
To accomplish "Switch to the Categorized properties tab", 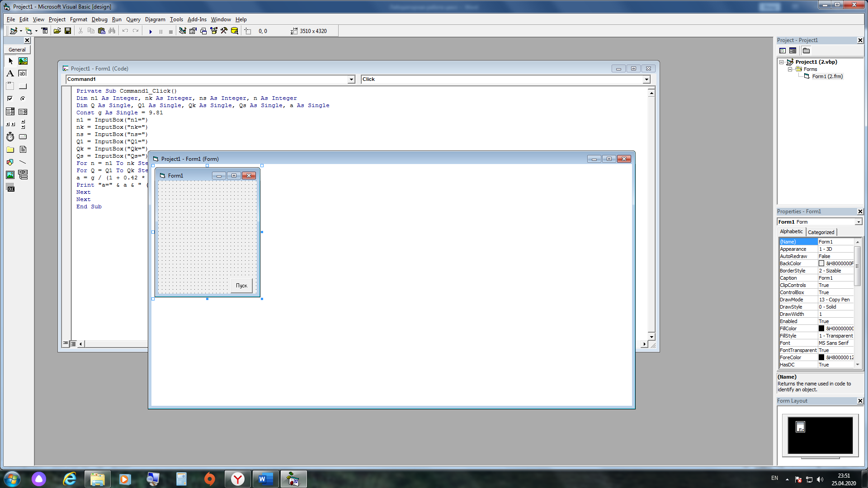I will 821,232.
